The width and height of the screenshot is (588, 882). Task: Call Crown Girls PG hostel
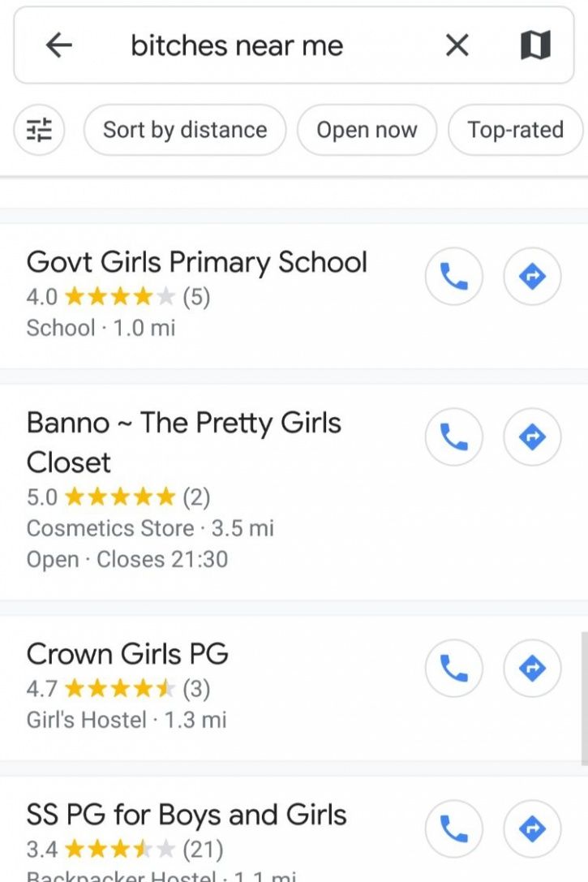[x=453, y=669]
